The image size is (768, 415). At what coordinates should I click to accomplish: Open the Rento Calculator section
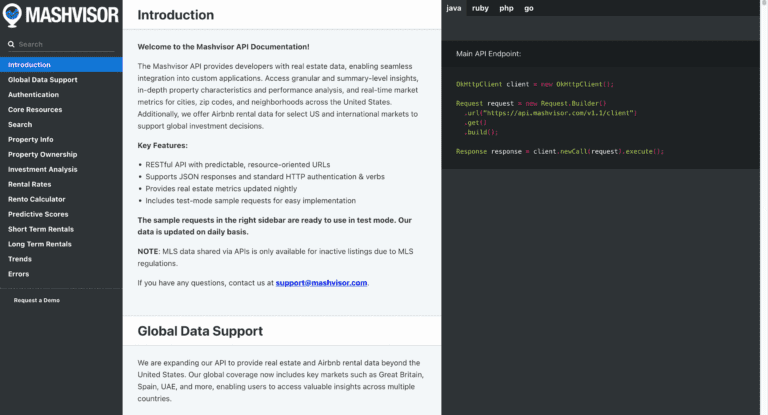tap(36, 199)
